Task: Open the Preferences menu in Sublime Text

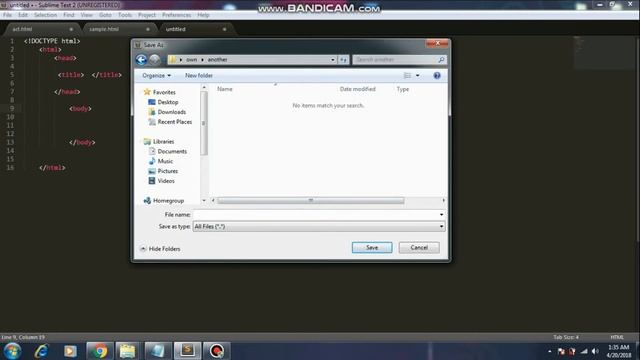Action: pyautogui.click(x=176, y=15)
